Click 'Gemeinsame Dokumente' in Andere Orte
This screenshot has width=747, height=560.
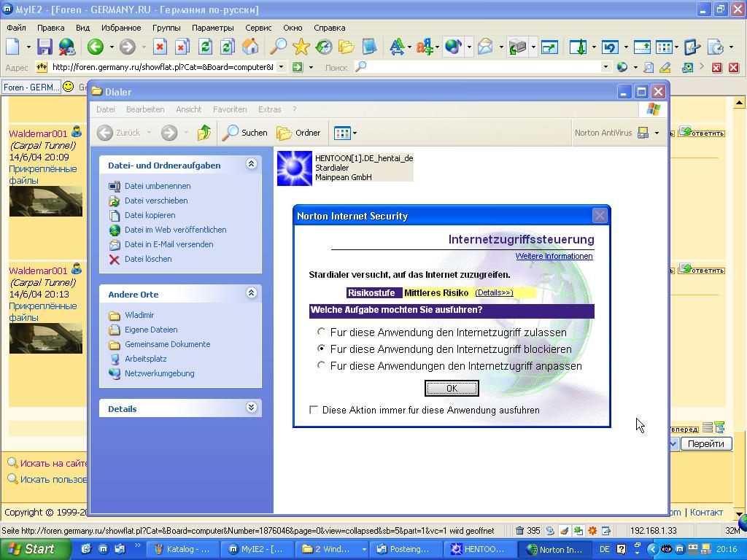167,344
